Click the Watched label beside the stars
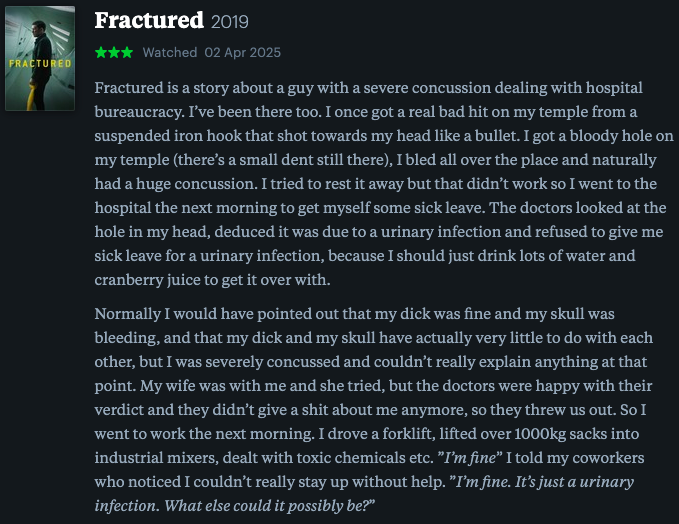 click(x=170, y=52)
